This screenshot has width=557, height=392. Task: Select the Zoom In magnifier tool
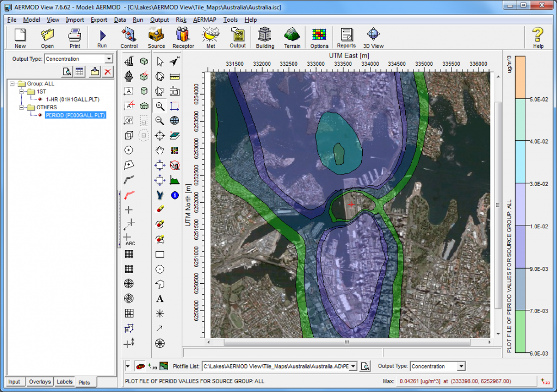[x=160, y=107]
